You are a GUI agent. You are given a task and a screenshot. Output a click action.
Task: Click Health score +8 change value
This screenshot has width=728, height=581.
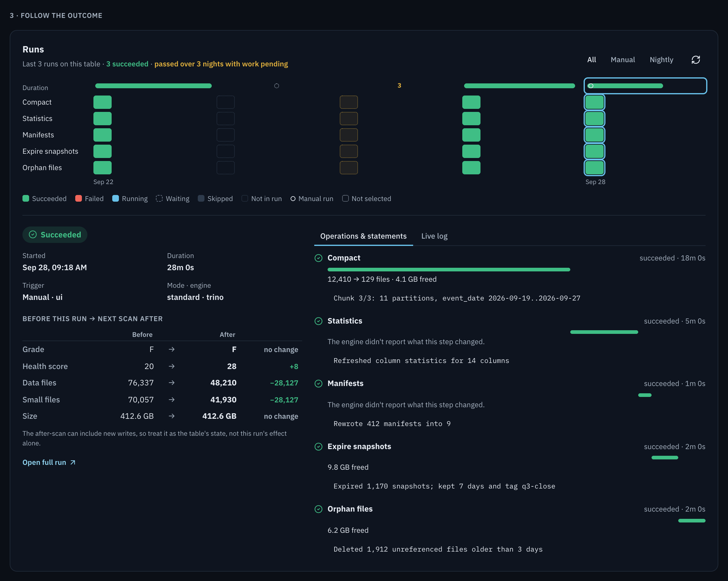(x=294, y=366)
